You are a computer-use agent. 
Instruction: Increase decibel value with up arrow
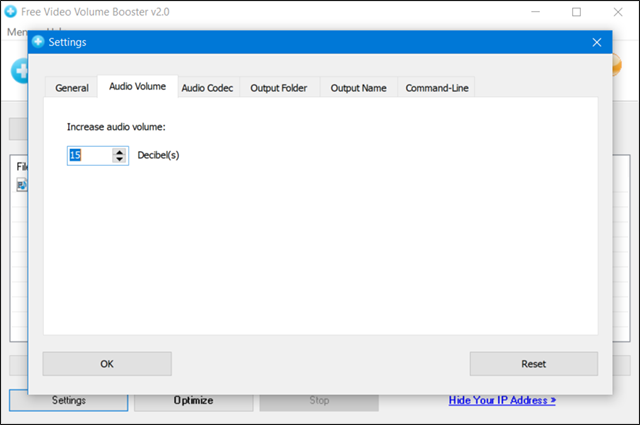(119, 151)
